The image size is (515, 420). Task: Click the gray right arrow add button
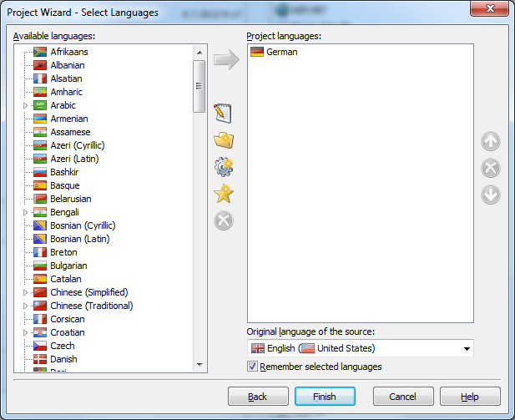tap(226, 60)
